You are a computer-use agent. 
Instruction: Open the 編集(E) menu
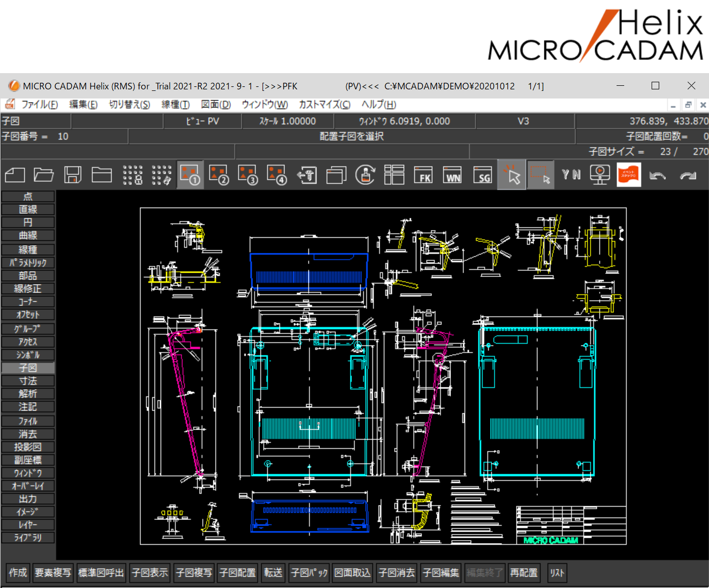coord(83,105)
